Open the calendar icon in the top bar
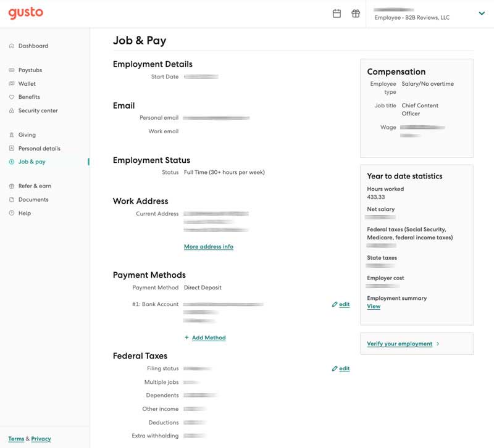The width and height of the screenshot is (494, 448). click(337, 13)
